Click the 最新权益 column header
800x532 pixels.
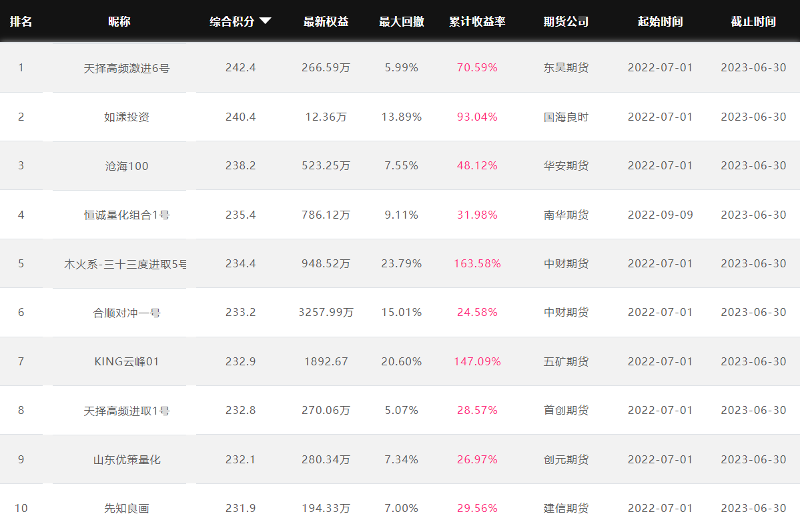click(x=326, y=21)
